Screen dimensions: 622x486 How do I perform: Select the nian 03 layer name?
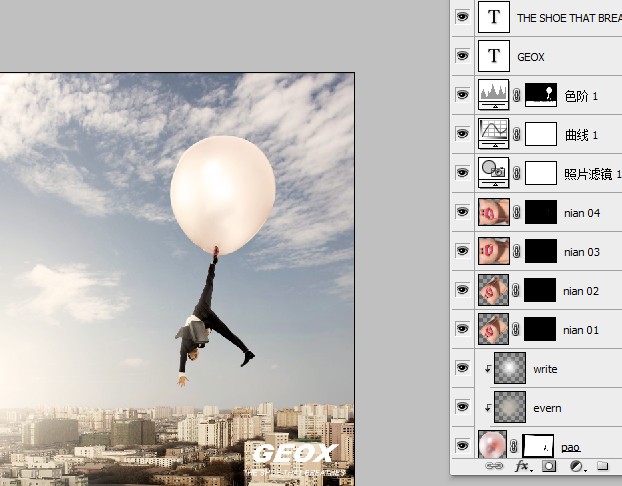pyautogui.click(x=582, y=252)
